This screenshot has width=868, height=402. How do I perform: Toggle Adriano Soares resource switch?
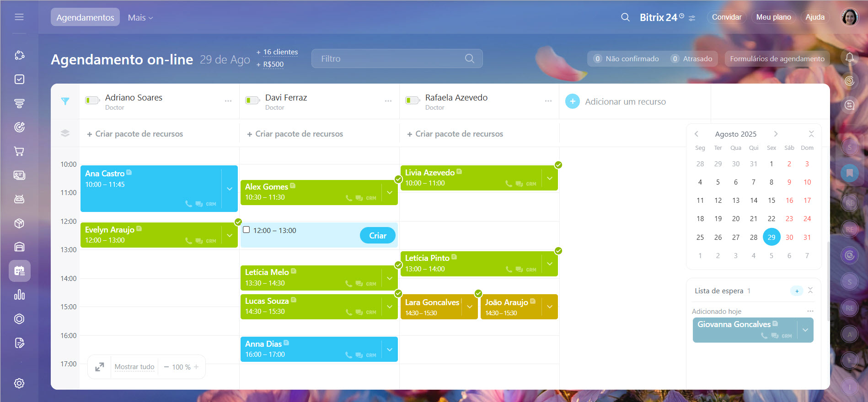point(92,100)
